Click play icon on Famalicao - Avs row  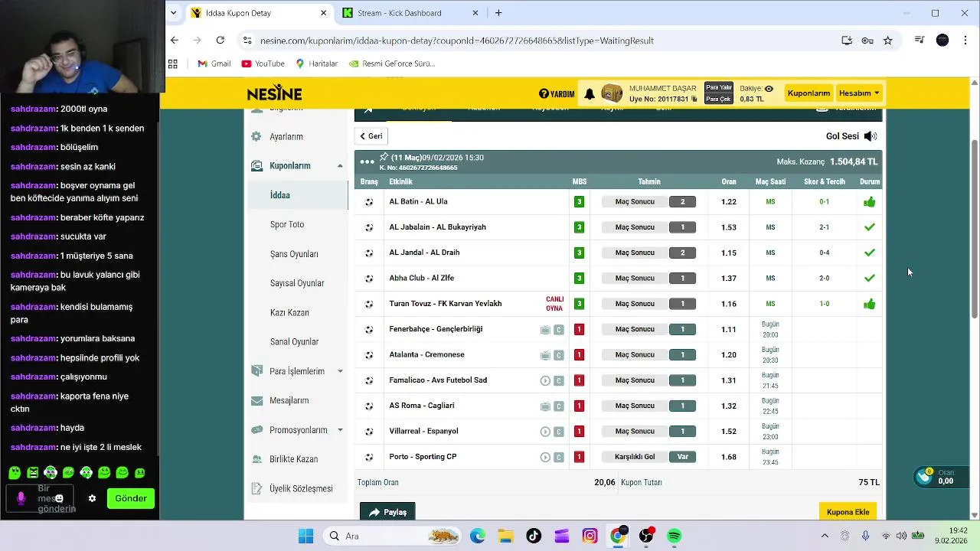point(545,380)
